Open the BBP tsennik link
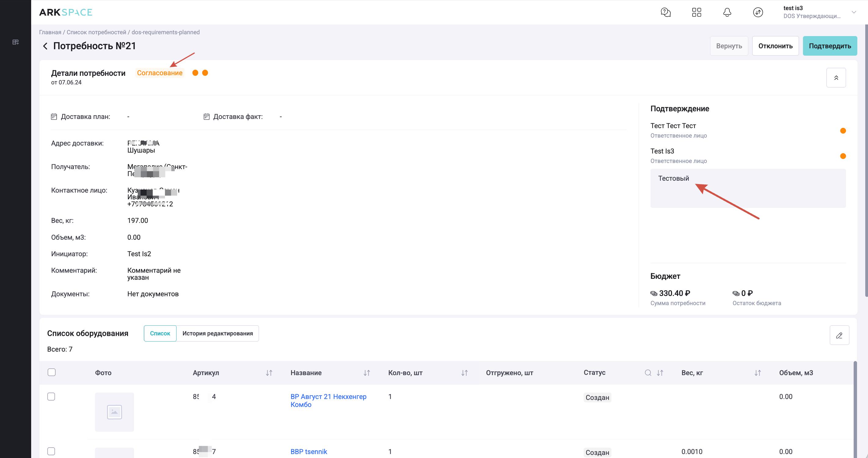The height and width of the screenshot is (458, 868). [x=309, y=452]
